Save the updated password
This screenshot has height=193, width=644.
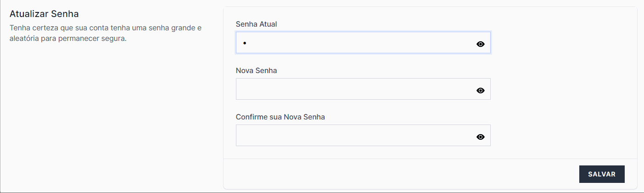pyautogui.click(x=602, y=174)
